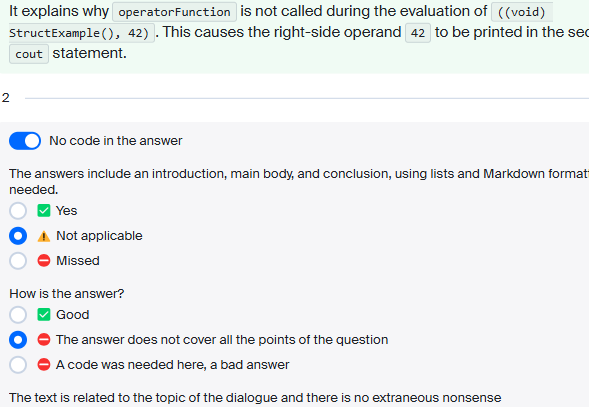Image resolution: width=589 pixels, height=407 pixels.
Task: Choose answer does not cover all points option
Action: (18, 340)
